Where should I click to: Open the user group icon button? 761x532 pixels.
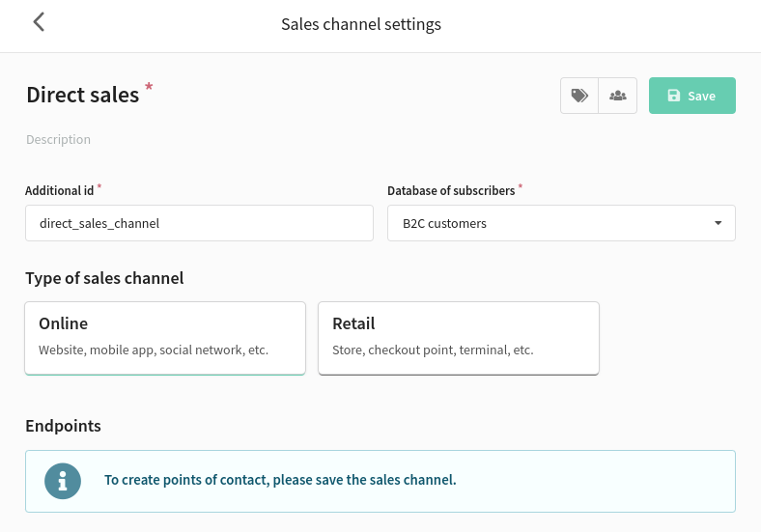pos(618,96)
